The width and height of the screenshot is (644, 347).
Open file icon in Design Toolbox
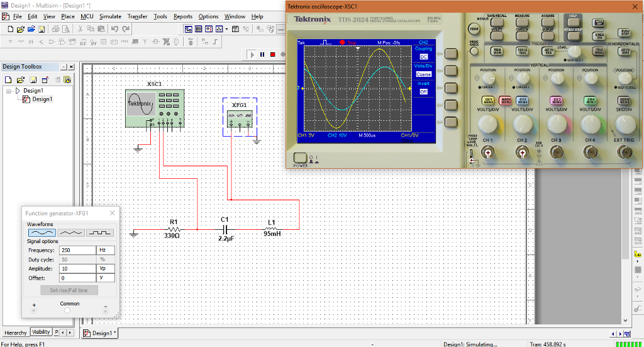(21, 80)
